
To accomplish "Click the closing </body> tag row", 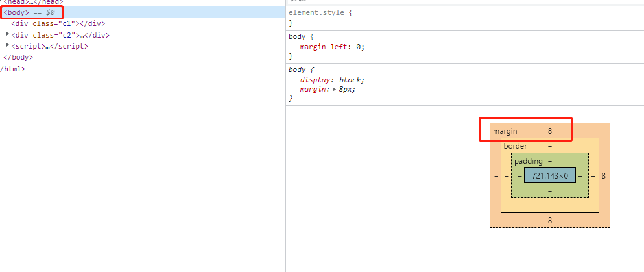I will (x=18, y=58).
